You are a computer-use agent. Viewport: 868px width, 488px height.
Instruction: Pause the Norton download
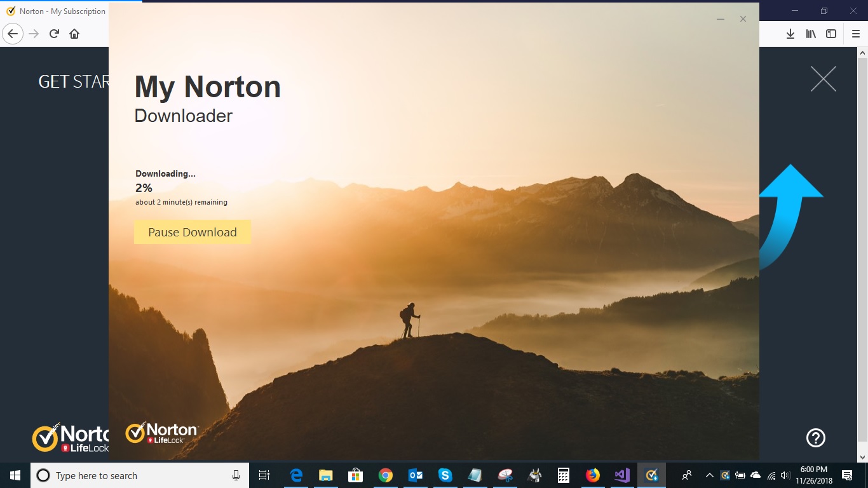pos(193,232)
